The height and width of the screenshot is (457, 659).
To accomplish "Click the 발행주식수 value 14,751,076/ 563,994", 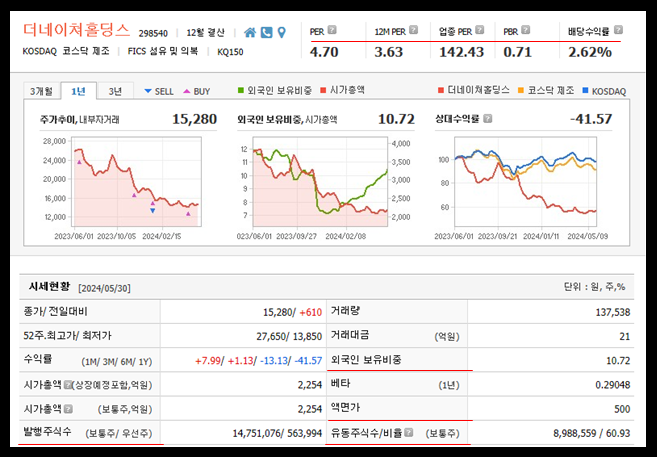I will [277, 433].
